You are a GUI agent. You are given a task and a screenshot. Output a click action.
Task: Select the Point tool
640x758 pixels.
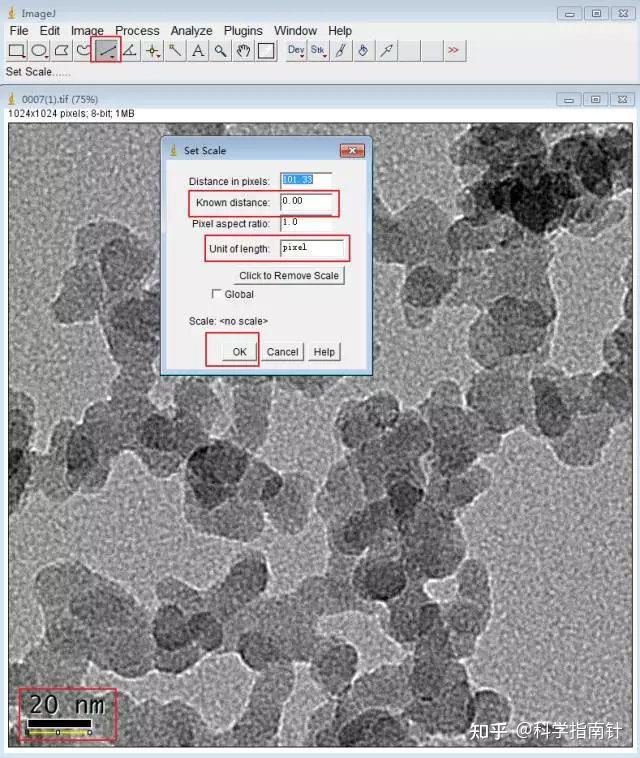tap(153, 50)
